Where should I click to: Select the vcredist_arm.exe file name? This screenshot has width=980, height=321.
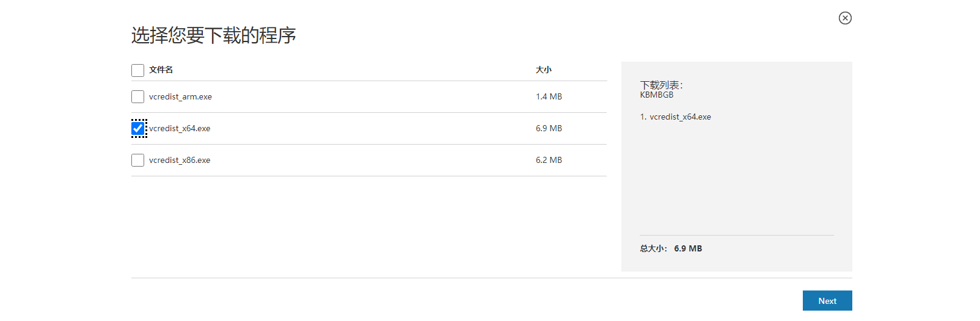(x=180, y=97)
